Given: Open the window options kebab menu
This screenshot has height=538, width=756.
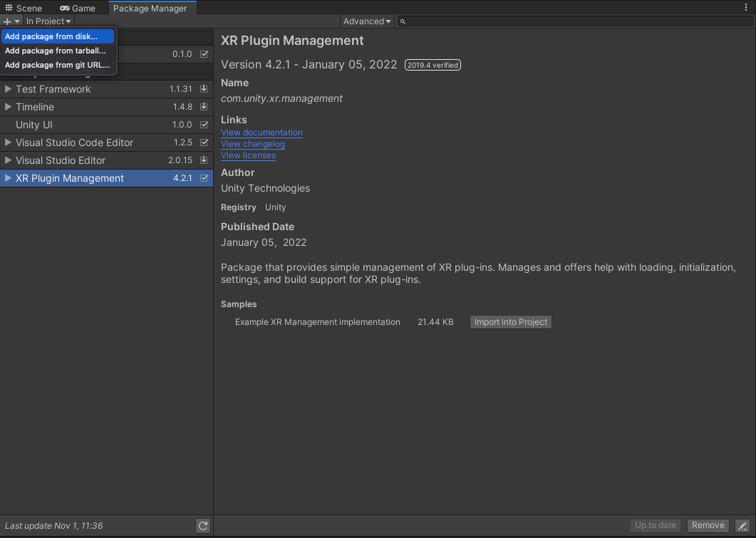Looking at the screenshot, I should (x=745, y=8).
